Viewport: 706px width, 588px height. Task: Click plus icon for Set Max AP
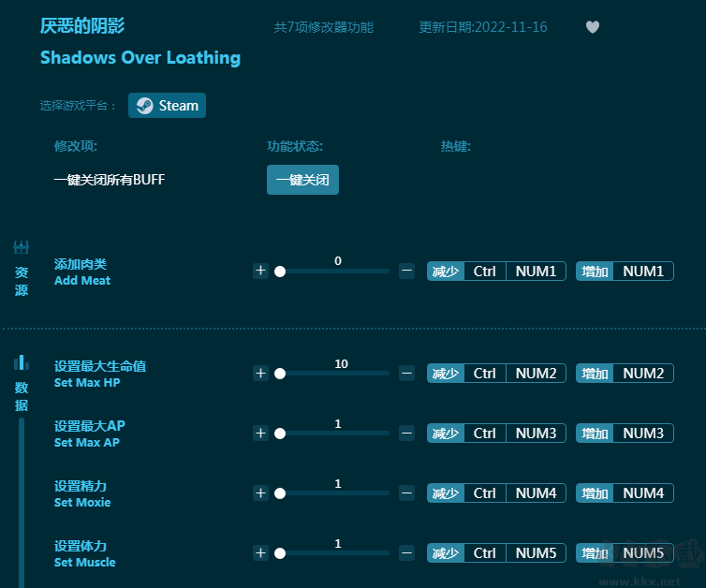point(260,433)
